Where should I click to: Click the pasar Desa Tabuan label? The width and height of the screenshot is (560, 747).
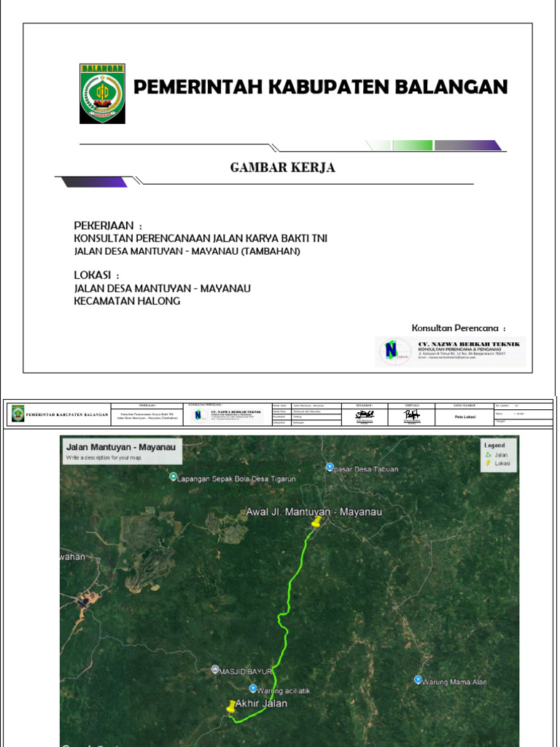point(366,469)
